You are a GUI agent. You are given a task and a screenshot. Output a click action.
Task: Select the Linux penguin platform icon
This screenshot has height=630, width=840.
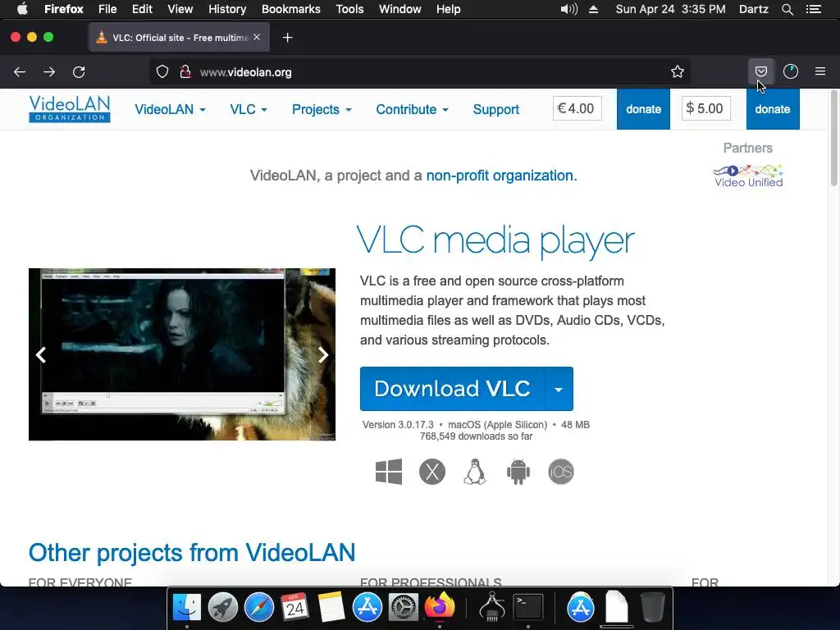pyautogui.click(x=475, y=472)
